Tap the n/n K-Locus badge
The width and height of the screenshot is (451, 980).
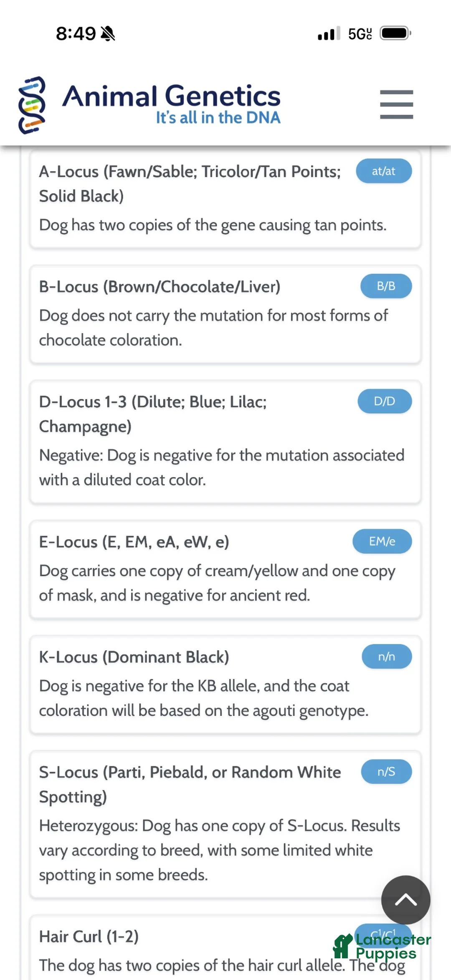click(387, 657)
